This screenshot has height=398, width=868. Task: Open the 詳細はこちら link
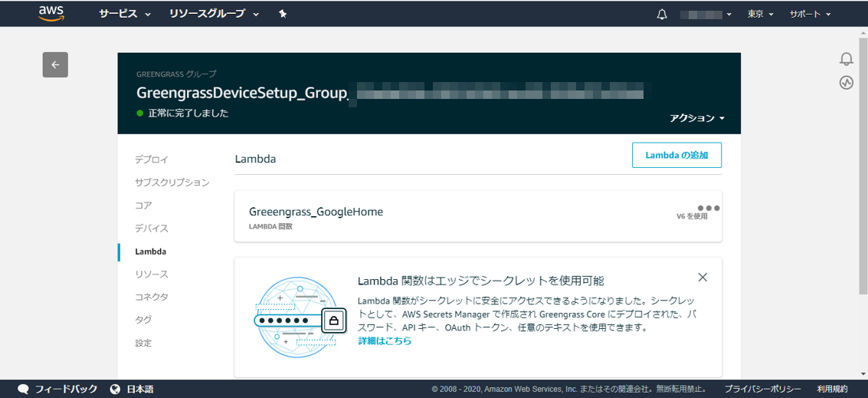(385, 341)
